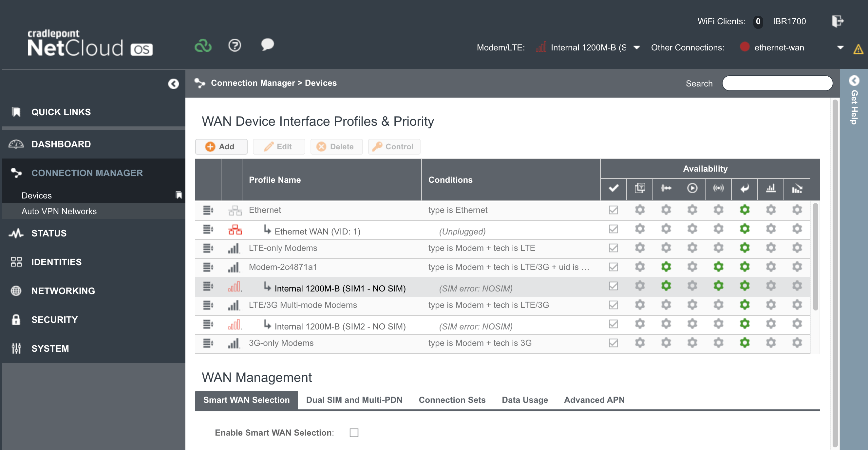Click the chat bubble feedback icon
This screenshot has height=450, width=868.
[x=267, y=45]
